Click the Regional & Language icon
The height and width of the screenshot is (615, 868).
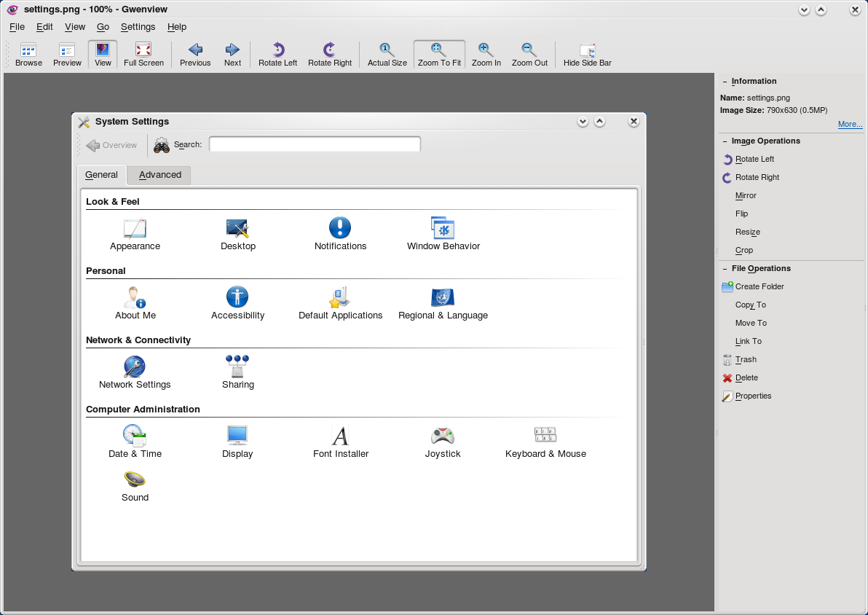click(443, 304)
